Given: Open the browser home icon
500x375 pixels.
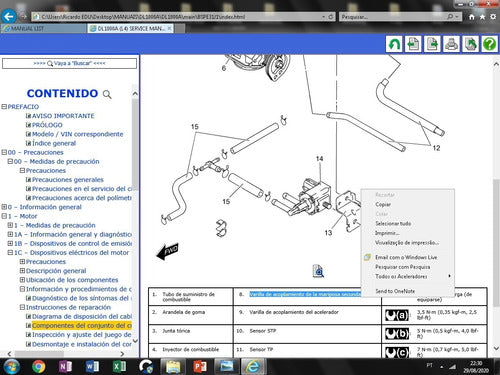Looking at the screenshot, I should 471,17.
